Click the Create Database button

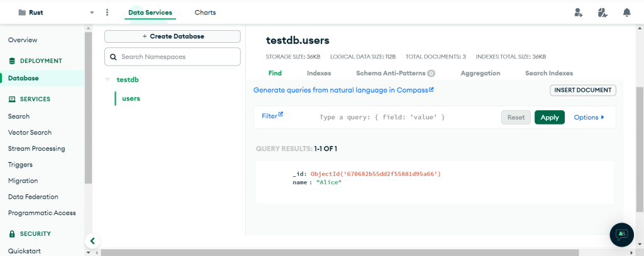(172, 36)
